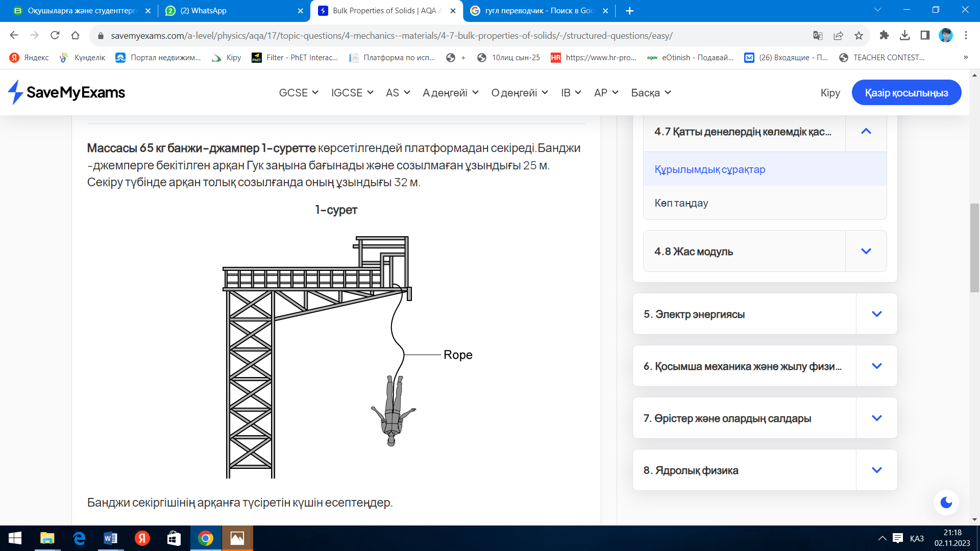
Task: Click the browser address bar URL
Action: click(391, 36)
